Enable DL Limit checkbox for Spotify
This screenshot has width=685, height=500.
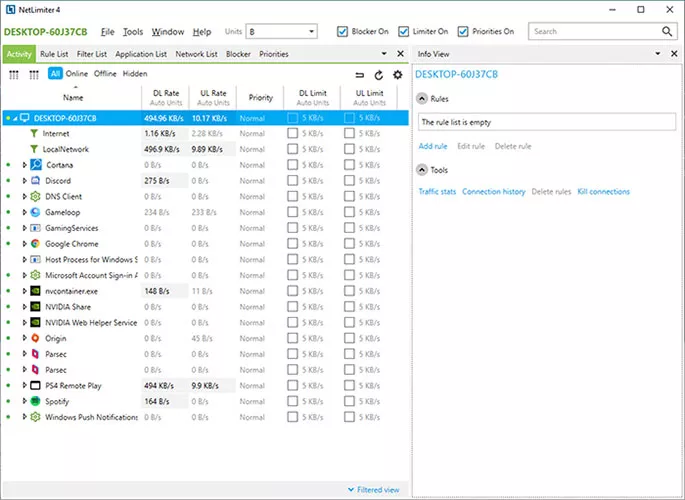point(293,401)
